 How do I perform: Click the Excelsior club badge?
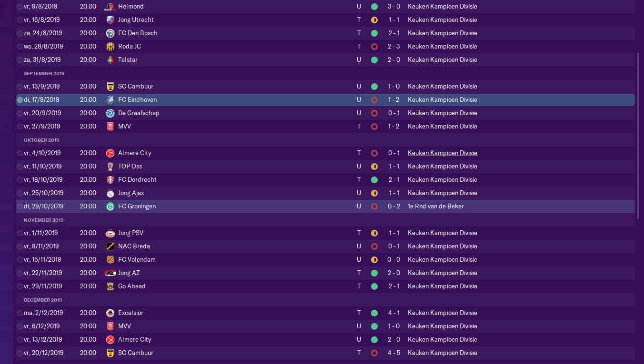point(111,313)
